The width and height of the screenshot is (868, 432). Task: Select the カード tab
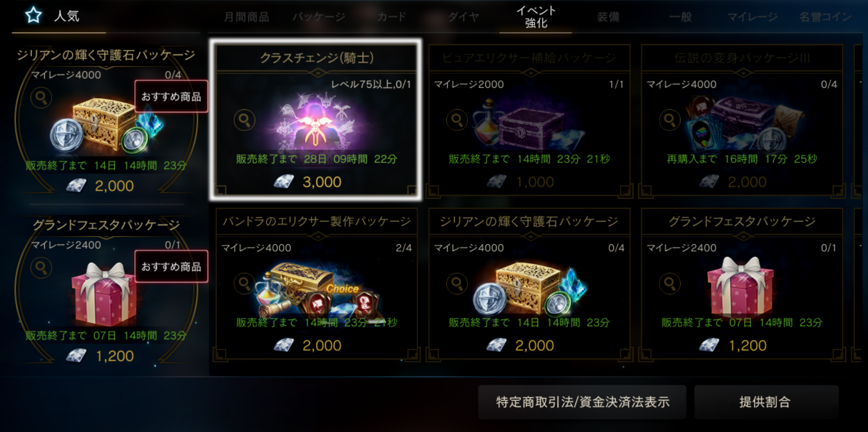click(392, 17)
